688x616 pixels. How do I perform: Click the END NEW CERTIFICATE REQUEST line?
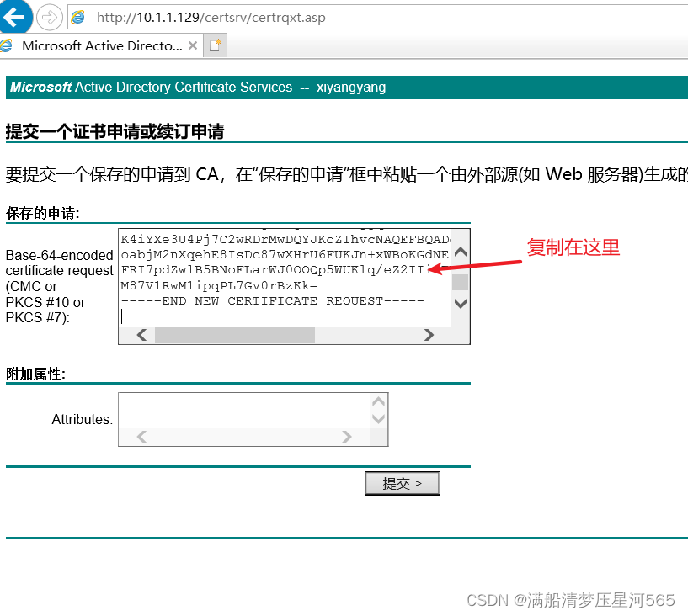point(273,300)
